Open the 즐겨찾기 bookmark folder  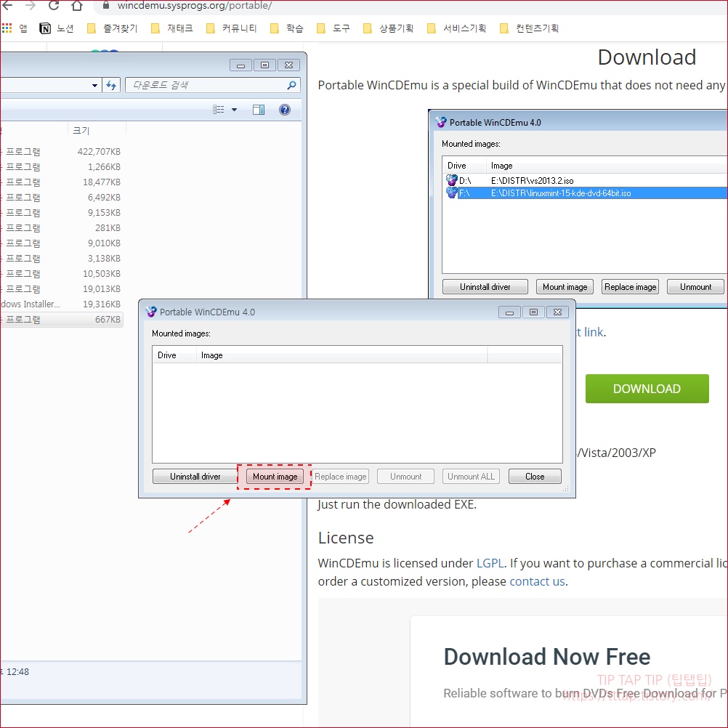pyautogui.click(x=113, y=28)
